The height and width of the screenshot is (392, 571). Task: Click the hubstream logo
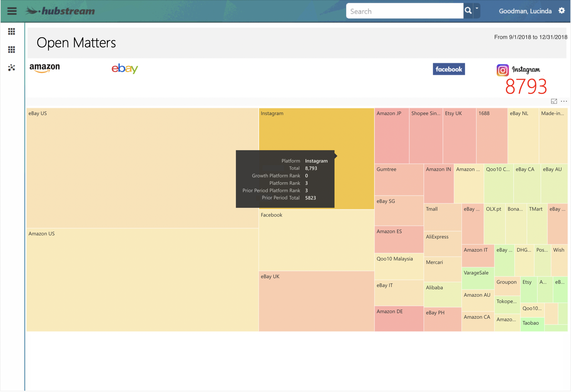[x=60, y=11]
